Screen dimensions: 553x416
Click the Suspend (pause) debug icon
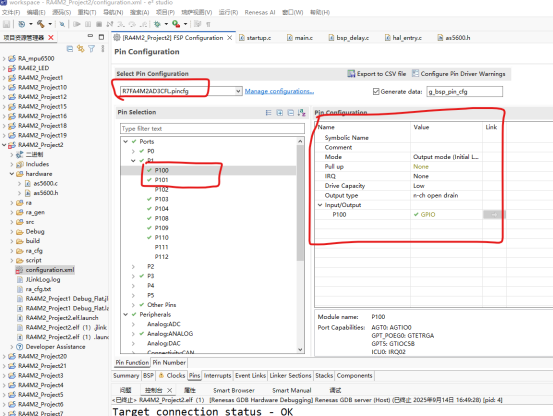pyautogui.click(x=88, y=24)
